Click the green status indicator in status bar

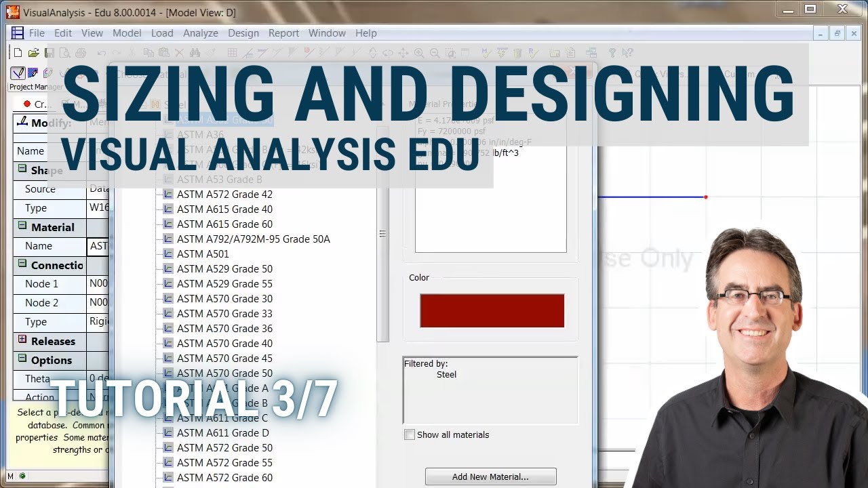[23, 476]
